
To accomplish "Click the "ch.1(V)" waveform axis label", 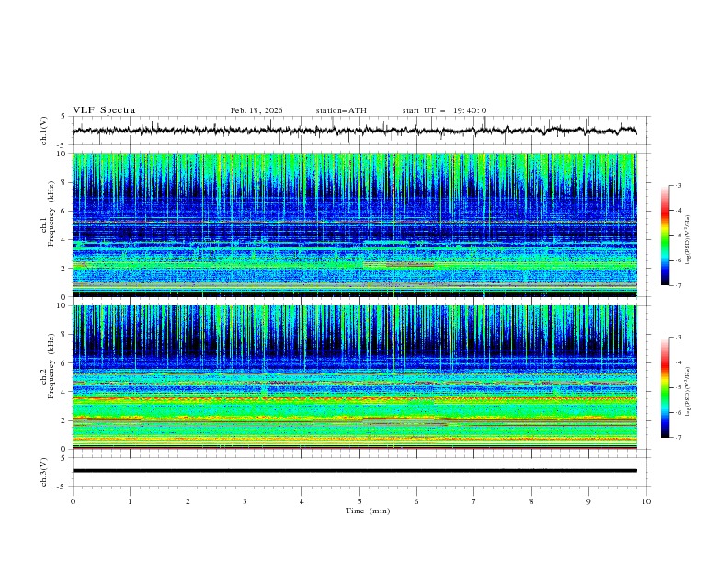I will coord(44,131).
